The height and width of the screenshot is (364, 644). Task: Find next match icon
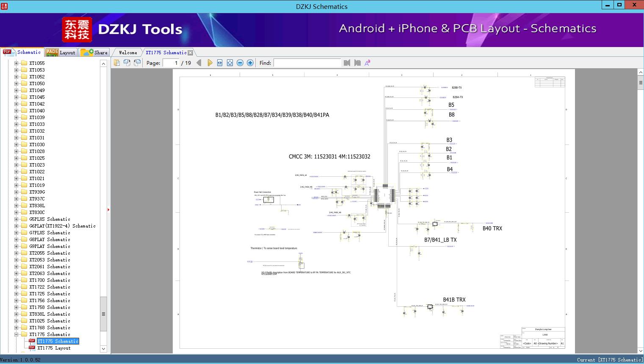click(357, 63)
